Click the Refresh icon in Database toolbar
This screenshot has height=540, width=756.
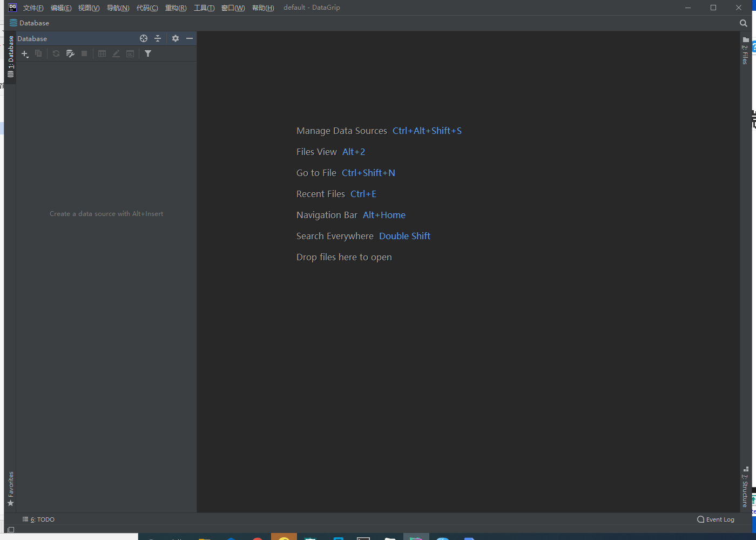pos(56,53)
